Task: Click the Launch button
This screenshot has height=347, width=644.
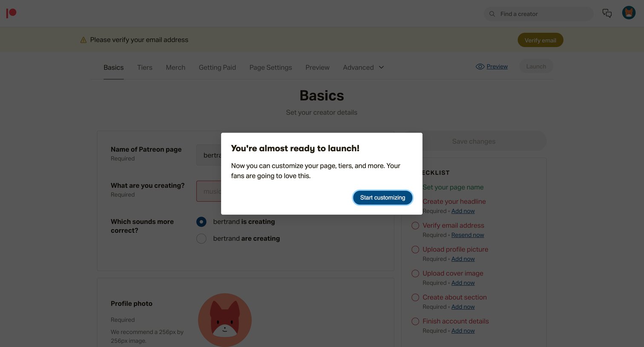Action: [x=536, y=67]
